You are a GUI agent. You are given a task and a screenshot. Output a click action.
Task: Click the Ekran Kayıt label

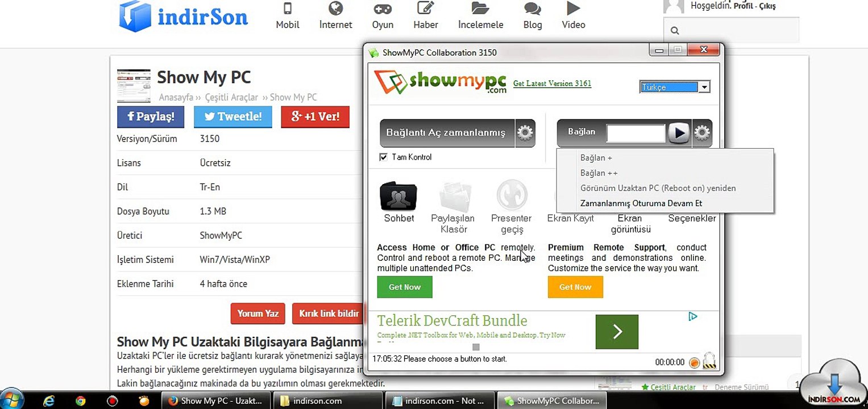[x=570, y=218]
